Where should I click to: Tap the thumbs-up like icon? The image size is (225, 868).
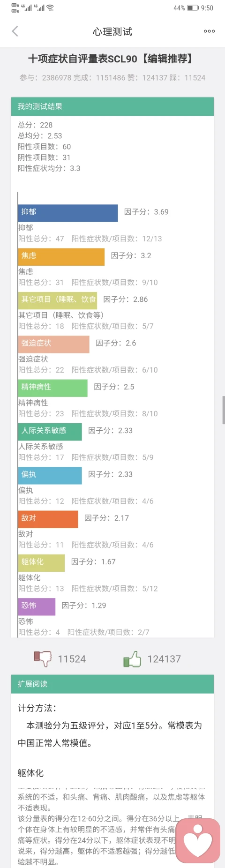click(x=132, y=658)
